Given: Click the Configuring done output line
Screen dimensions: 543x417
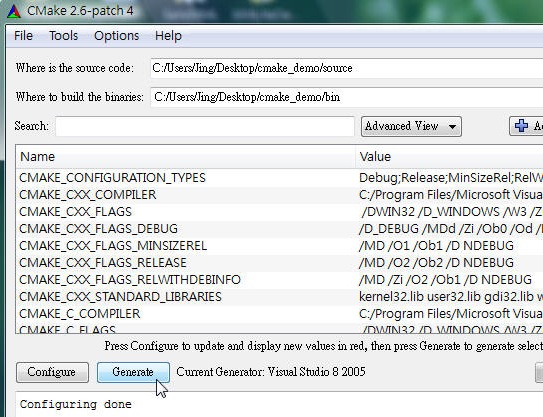Looking at the screenshot, I should (x=75, y=404).
